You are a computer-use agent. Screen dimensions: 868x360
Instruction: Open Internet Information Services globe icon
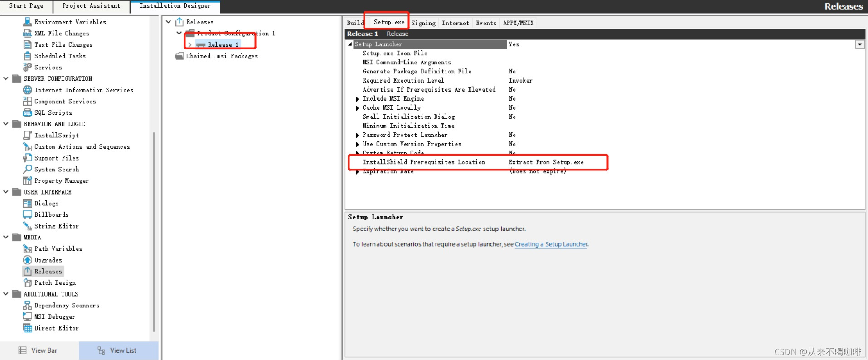[27, 90]
